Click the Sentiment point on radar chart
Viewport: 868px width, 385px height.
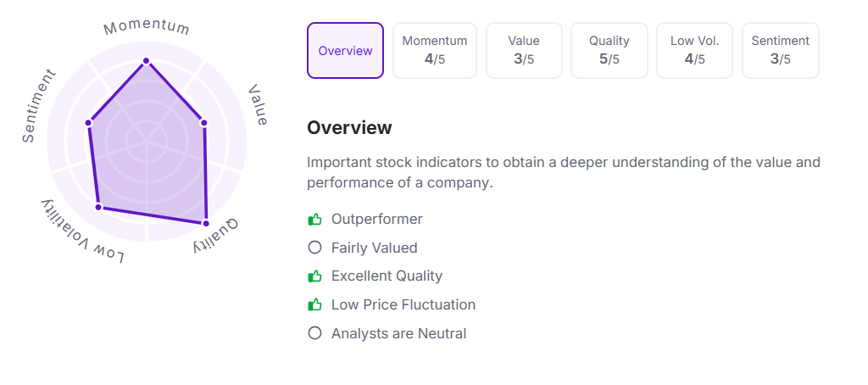(x=88, y=124)
